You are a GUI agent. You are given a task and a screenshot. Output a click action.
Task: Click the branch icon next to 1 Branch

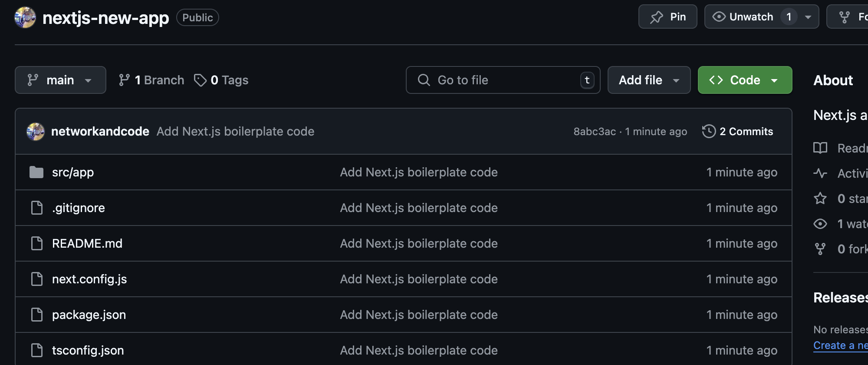124,80
